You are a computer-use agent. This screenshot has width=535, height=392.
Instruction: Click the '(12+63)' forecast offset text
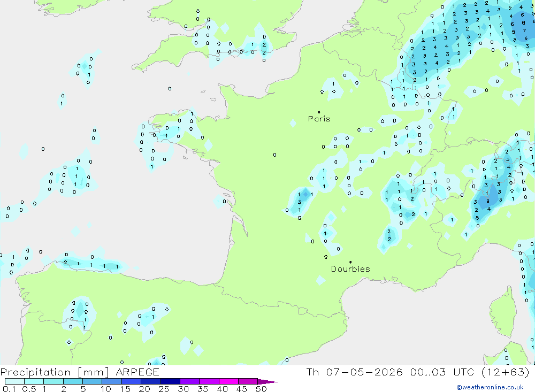click(506, 372)
